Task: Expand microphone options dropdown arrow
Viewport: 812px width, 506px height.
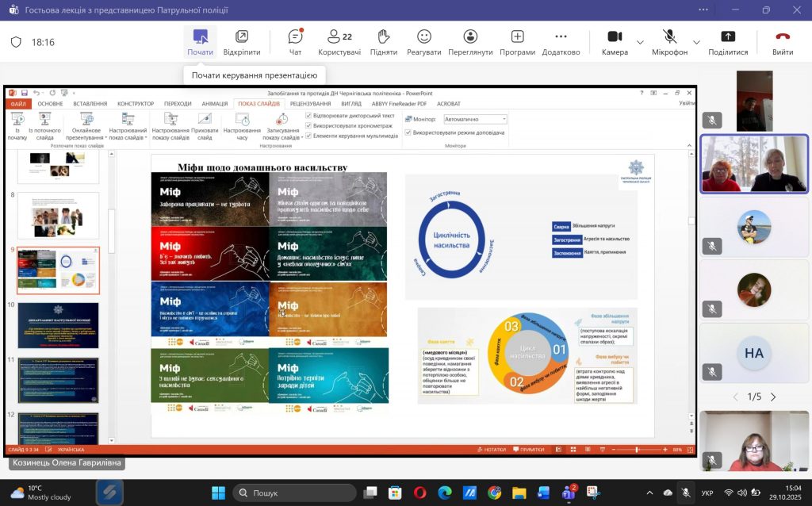Action: [x=697, y=42]
